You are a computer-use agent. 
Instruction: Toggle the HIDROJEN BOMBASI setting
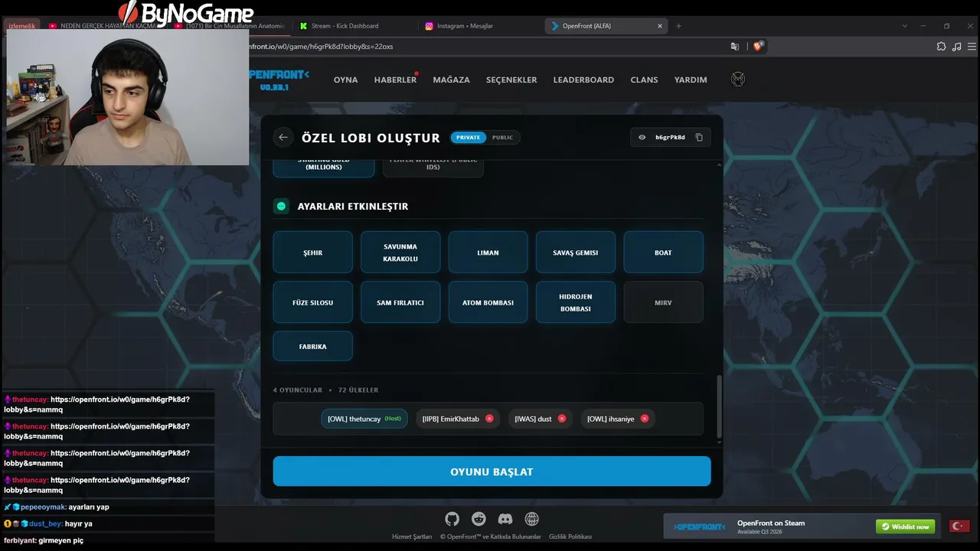pyautogui.click(x=576, y=302)
